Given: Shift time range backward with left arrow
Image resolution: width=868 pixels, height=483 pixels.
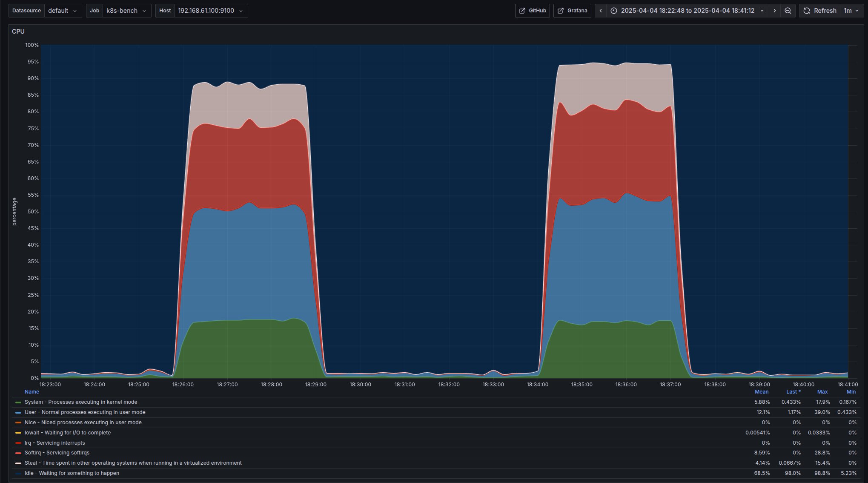Looking at the screenshot, I should pos(600,11).
